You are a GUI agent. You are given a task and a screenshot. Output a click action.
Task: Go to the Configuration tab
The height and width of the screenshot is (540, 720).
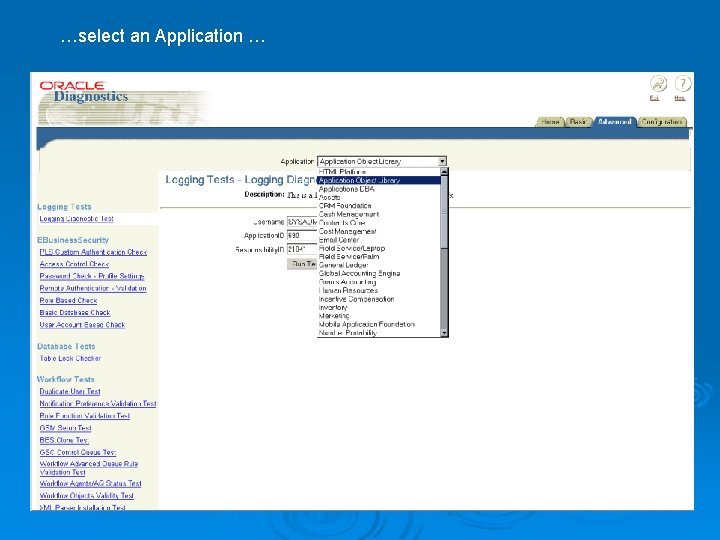pyautogui.click(x=661, y=122)
